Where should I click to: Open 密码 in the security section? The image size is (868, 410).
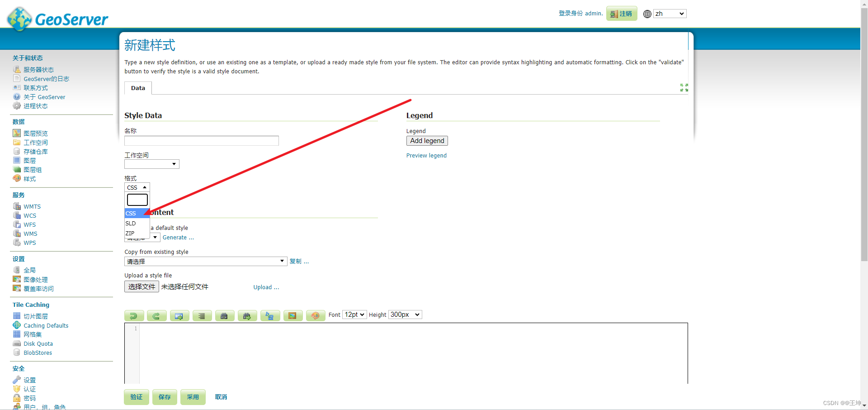[29, 398]
